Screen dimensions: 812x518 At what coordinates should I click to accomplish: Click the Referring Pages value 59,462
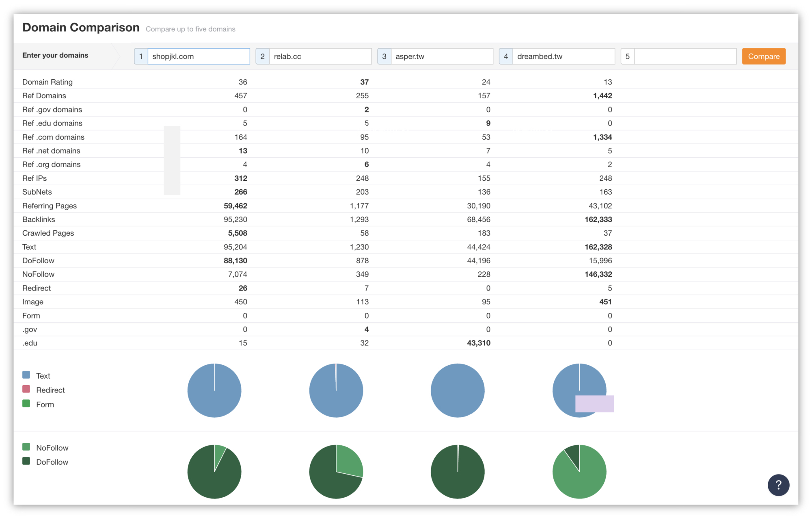pos(235,206)
